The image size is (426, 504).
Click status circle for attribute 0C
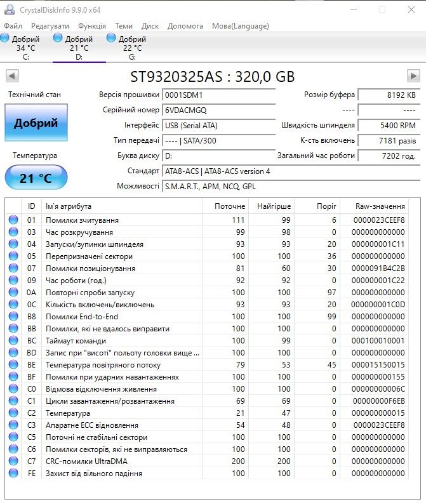(x=13, y=304)
